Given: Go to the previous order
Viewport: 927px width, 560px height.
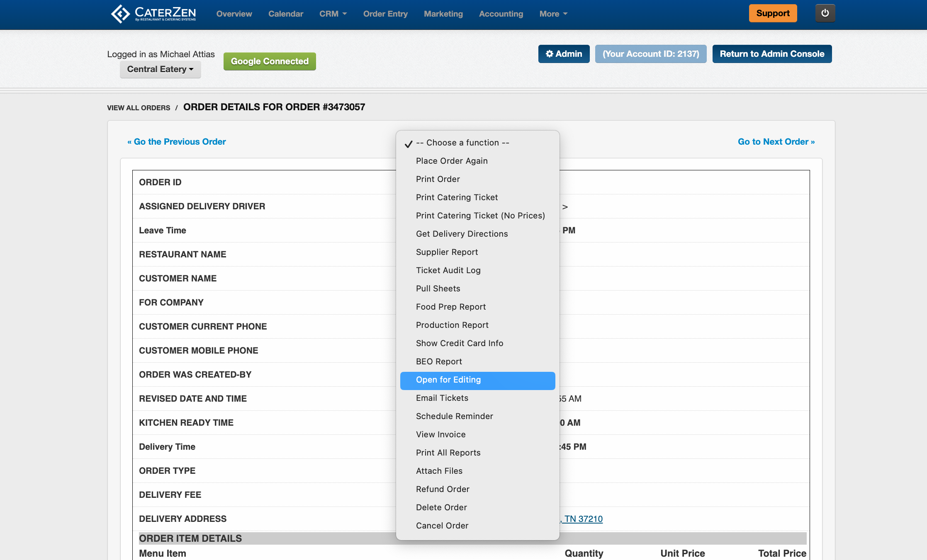Looking at the screenshot, I should pyautogui.click(x=177, y=142).
